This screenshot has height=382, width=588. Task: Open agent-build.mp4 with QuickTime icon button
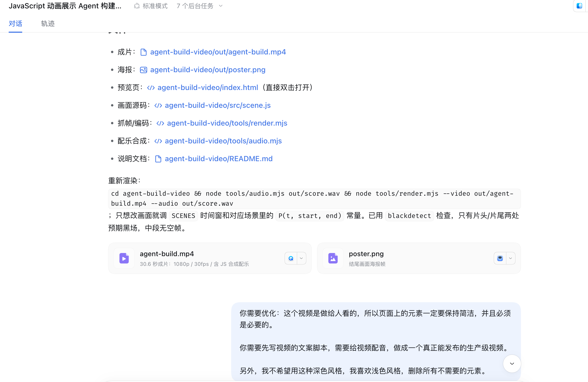click(x=291, y=258)
